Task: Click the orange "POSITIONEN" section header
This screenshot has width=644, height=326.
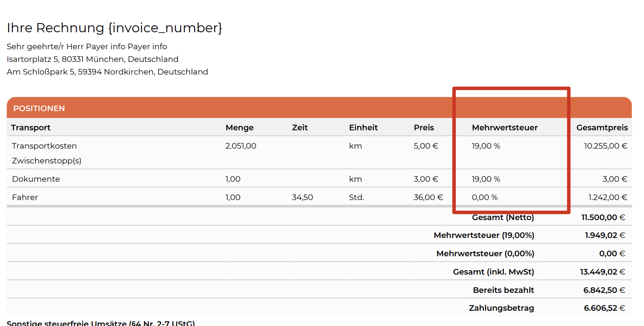Action: (x=319, y=108)
